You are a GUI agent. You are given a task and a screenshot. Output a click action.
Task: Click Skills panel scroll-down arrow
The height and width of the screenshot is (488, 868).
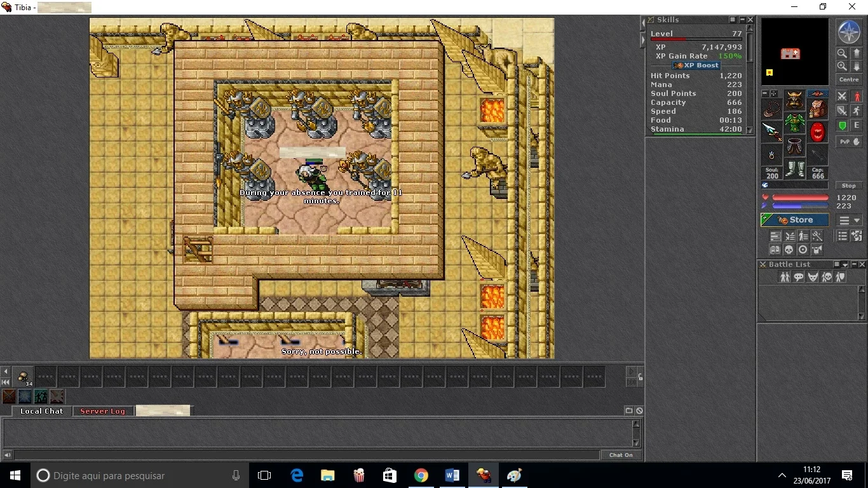(750, 129)
